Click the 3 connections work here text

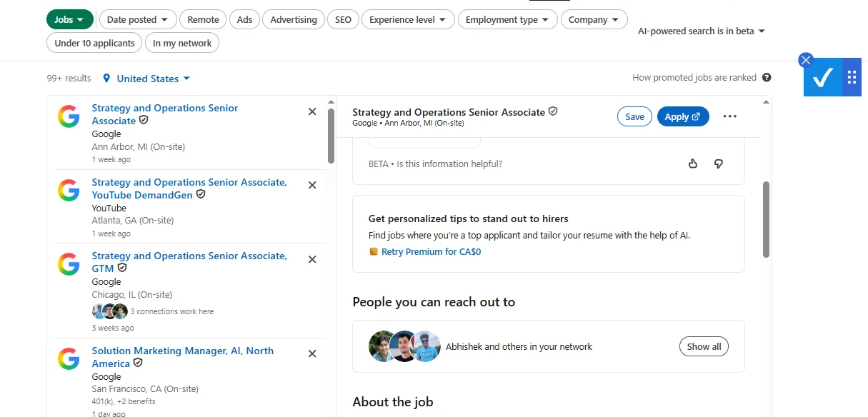tap(172, 311)
